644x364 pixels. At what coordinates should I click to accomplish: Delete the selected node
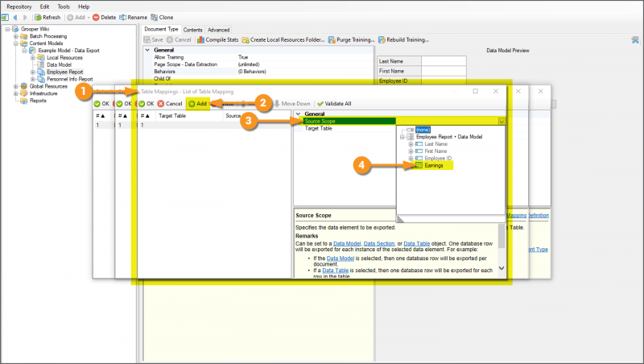pos(105,17)
